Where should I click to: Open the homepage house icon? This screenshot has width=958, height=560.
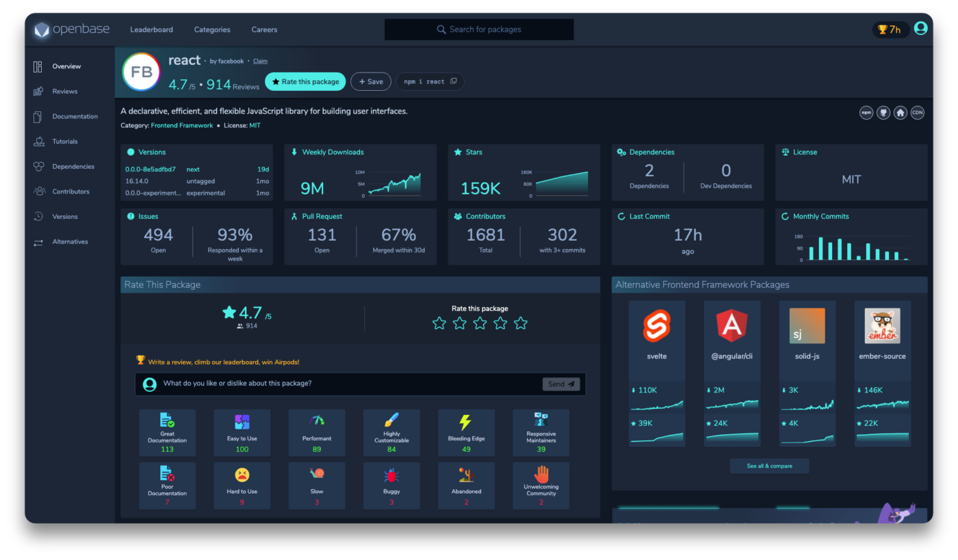tap(901, 113)
